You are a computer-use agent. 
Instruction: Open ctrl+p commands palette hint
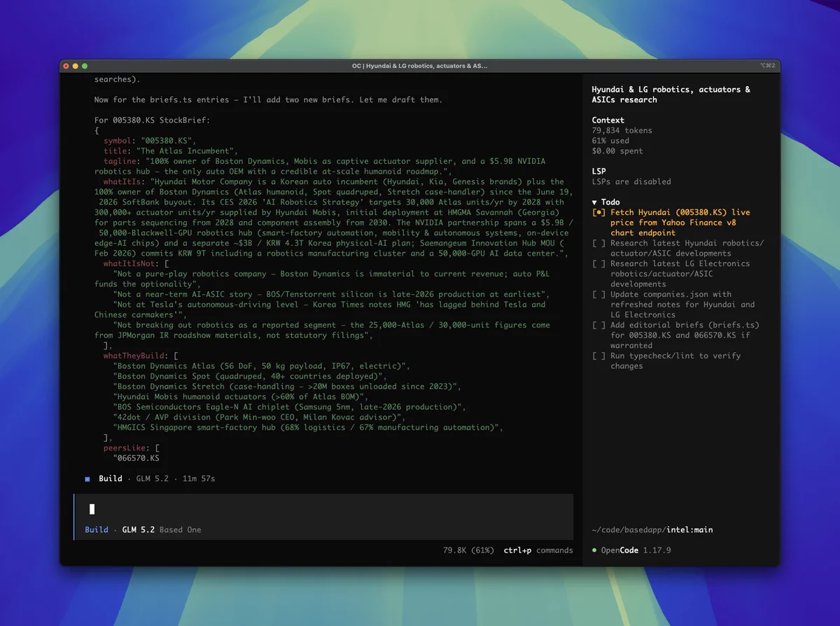point(538,550)
